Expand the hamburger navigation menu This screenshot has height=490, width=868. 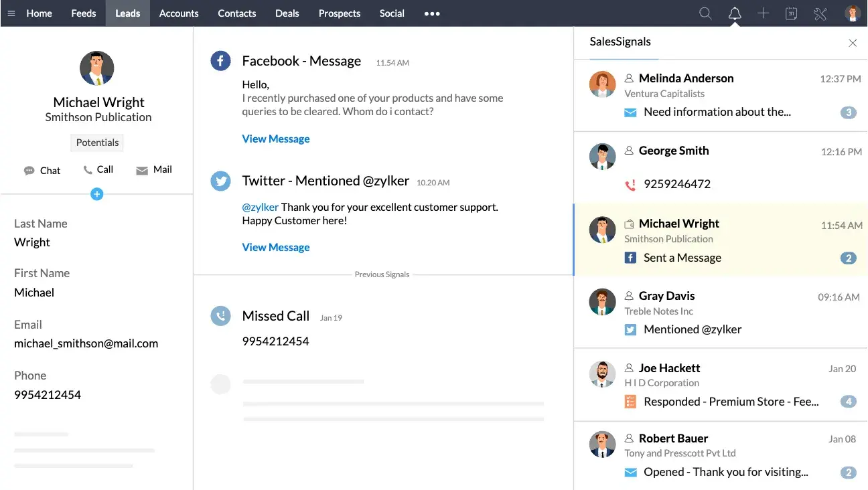(x=11, y=13)
